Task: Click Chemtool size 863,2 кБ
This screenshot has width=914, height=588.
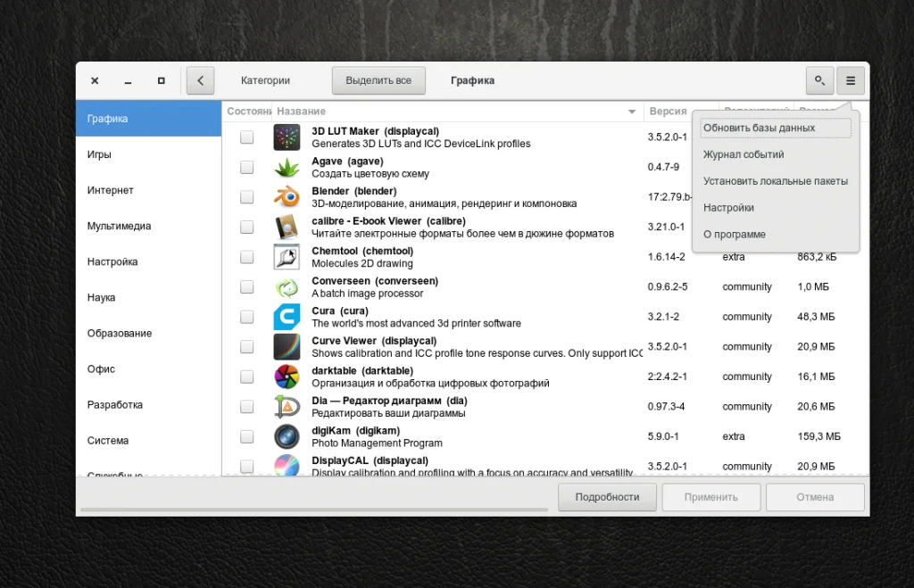Action: coord(817,257)
